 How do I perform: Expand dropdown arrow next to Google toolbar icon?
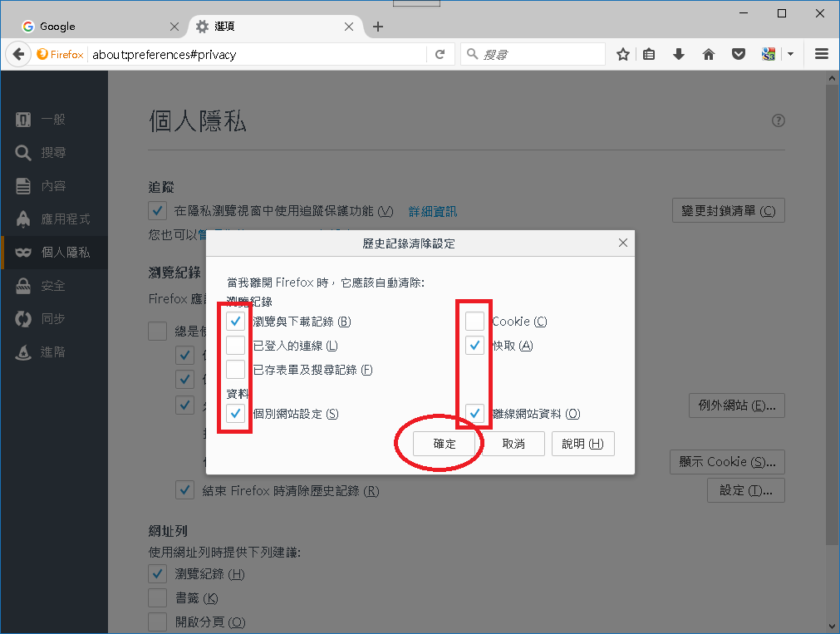coord(790,54)
